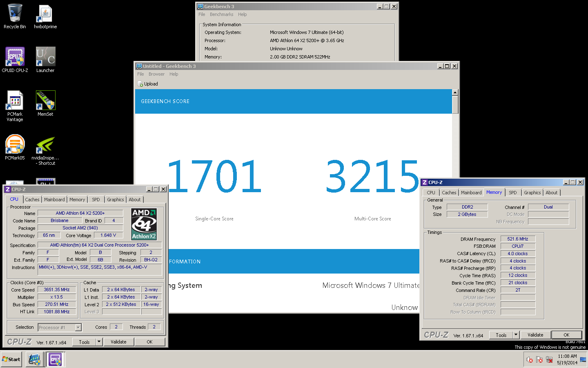Viewport: 588px width, 368px height.
Task: Click the Memory tab in right CPU-Z window
Action: tap(494, 192)
